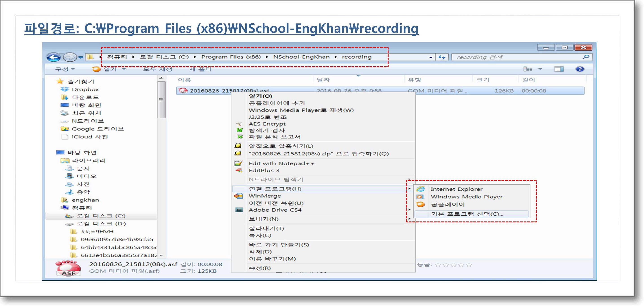Choose Windows Media Player로 재생(W)
The width and height of the screenshot is (644, 306).
[x=301, y=110]
